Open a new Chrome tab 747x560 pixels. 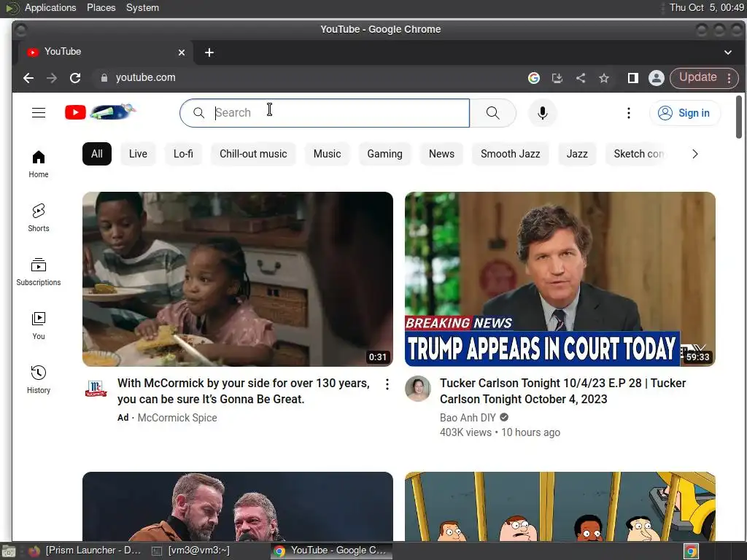(209, 52)
